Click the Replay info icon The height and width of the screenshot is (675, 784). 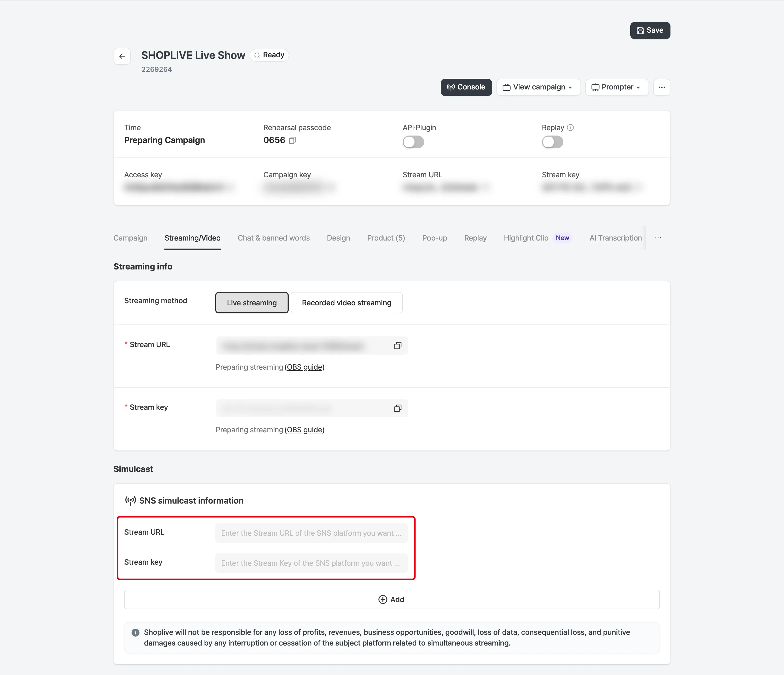click(x=570, y=127)
